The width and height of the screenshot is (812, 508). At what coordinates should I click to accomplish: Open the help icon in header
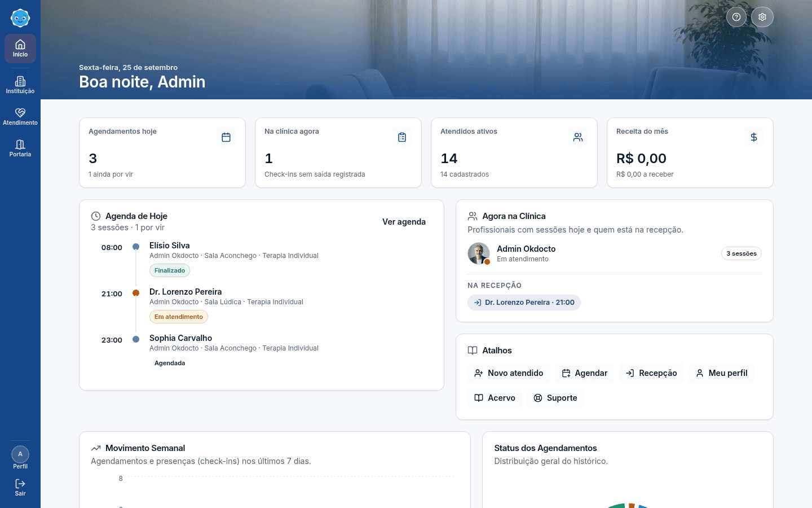tap(736, 17)
